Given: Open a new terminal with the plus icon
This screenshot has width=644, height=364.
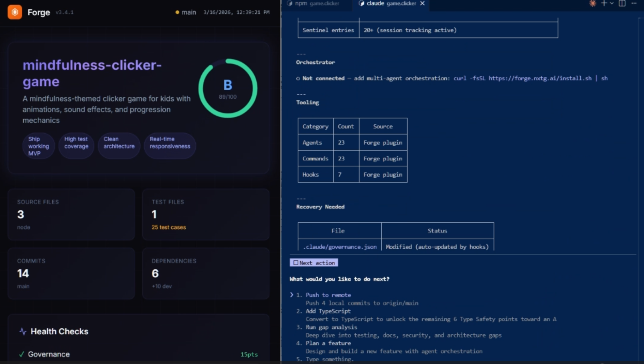Looking at the screenshot, I should (x=604, y=4).
